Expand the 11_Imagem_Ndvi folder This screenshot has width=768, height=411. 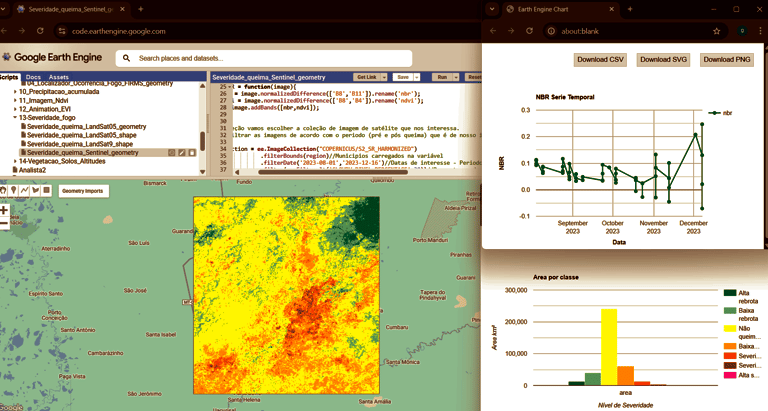click(15, 100)
